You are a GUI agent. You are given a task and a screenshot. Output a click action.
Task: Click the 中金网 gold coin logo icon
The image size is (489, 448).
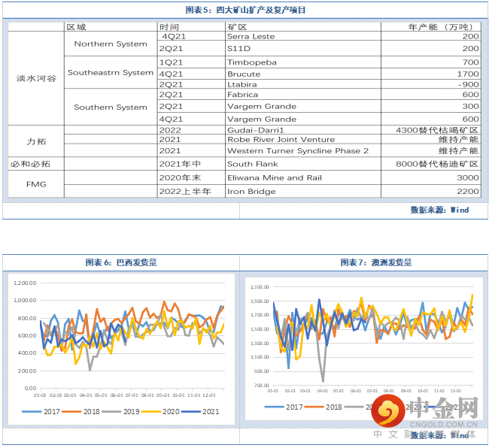[x=389, y=410]
